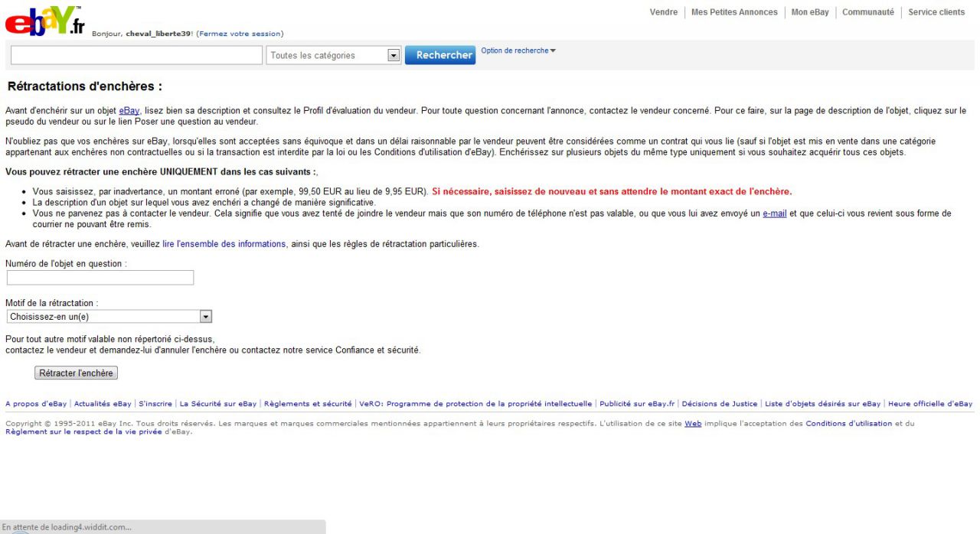Open Service clients page
This screenshot has height=534, width=980.
click(x=936, y=12)
